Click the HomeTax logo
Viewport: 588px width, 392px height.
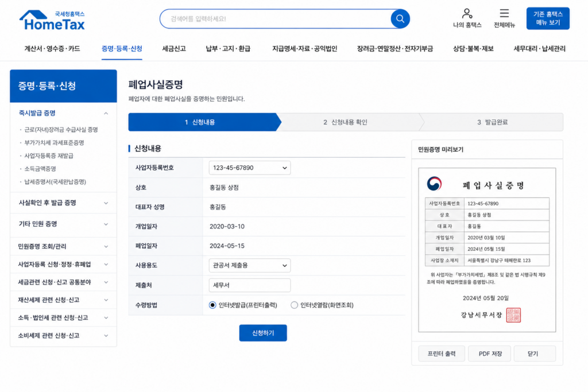(x=52, y=20)
